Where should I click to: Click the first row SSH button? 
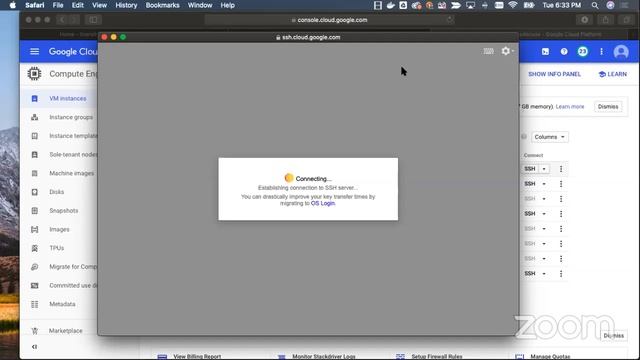(530, 169)
